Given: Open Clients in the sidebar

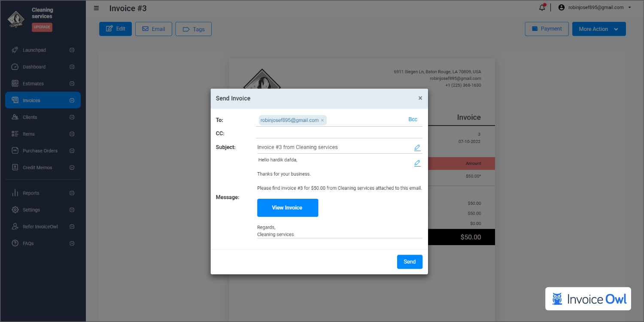Looking at the screenshot, I should point(30,117).
